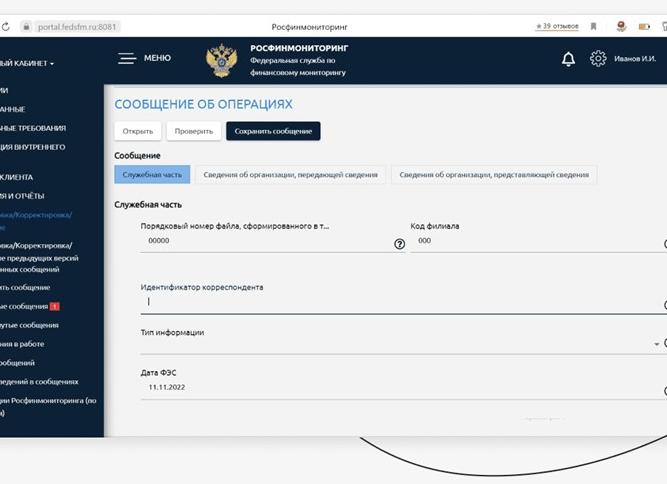Open the ообщений sidebar item

pos(17,363)
